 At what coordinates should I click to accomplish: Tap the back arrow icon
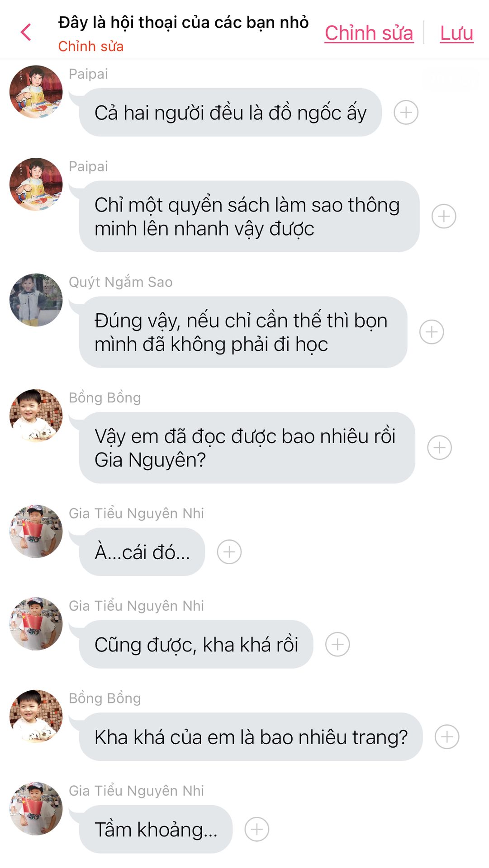click(x=26, y=32)
